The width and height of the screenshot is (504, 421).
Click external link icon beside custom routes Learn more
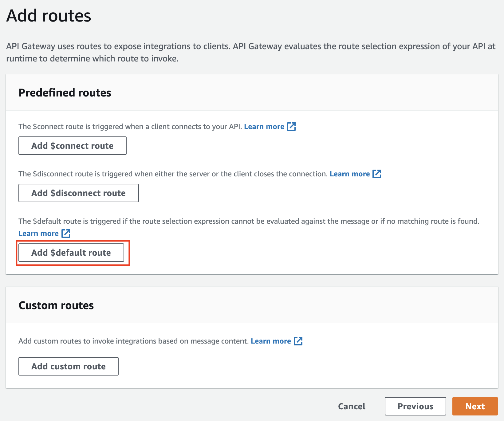(x=298, y=341)
